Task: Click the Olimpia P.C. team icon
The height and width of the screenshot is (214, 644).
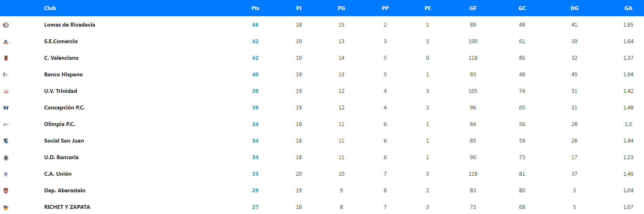Action: click(6, 124)
